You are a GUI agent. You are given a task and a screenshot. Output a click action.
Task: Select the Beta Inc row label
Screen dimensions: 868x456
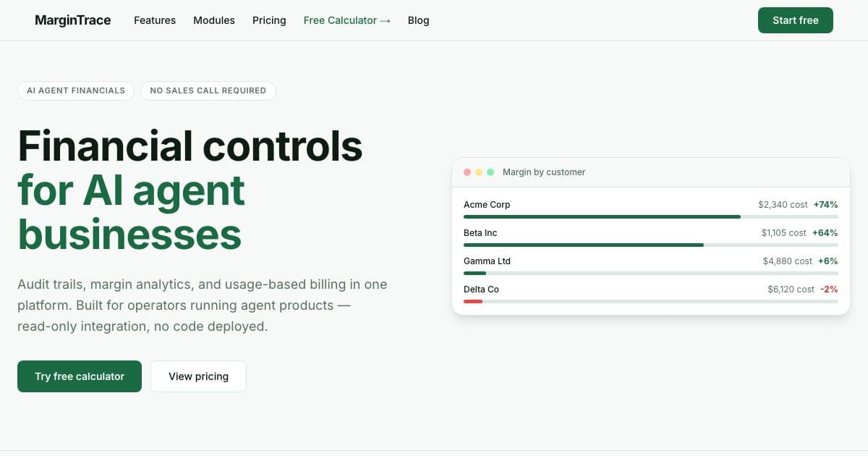[480, 233]
